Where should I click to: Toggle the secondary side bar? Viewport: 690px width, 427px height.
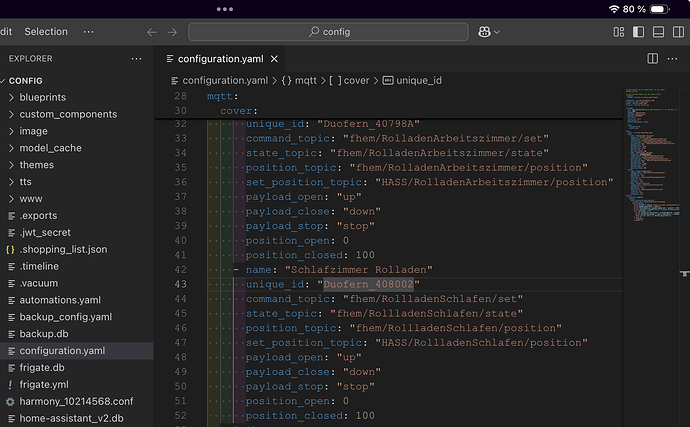678,32
